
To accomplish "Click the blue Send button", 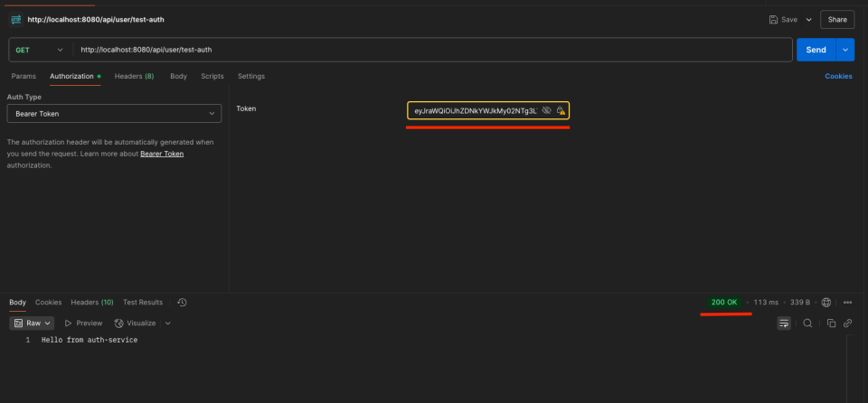I will pyautogui.click(x=816, y=50).
